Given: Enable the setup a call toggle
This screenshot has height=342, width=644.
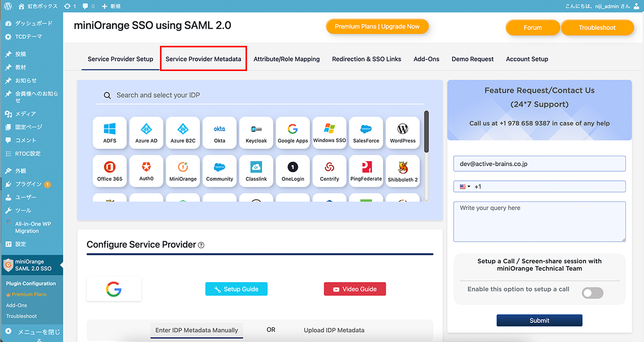Looking at the screenshot, I should pyautogui.click(x=592, y=293).
